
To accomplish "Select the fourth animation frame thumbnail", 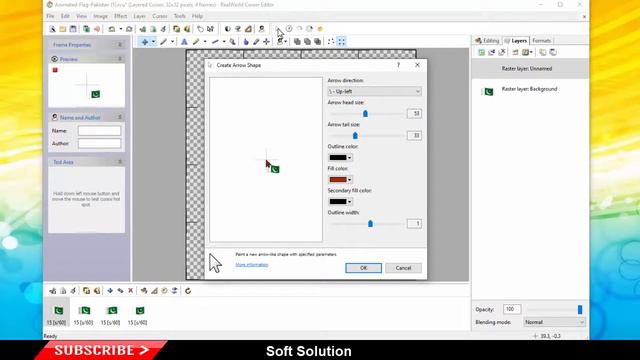I will [x=138, y=313].
